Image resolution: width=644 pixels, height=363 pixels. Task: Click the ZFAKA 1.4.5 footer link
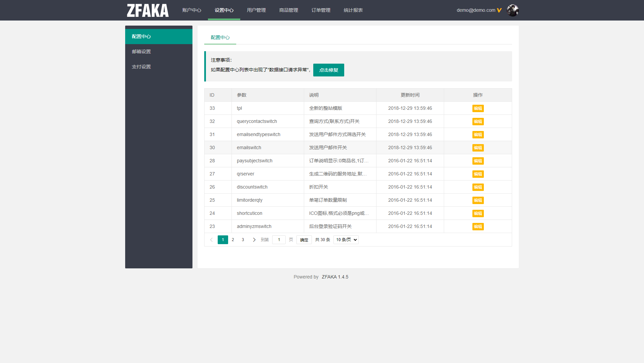coord(335,277)
